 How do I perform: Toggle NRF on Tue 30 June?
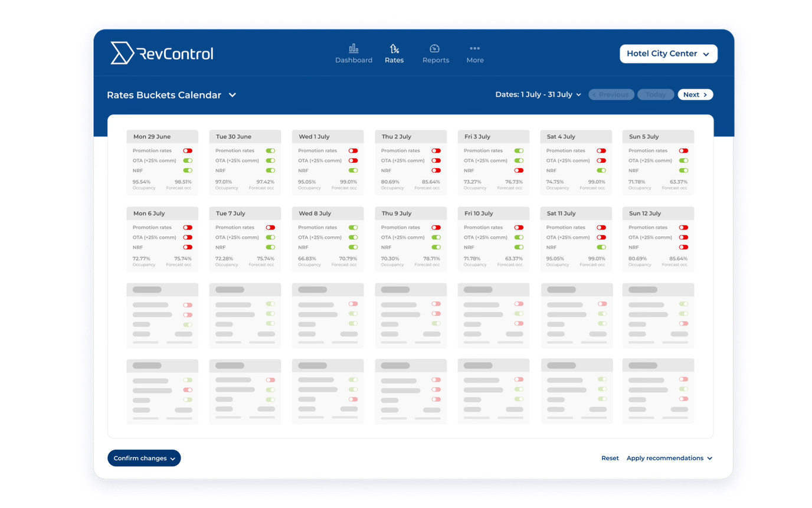coord(270,171)
